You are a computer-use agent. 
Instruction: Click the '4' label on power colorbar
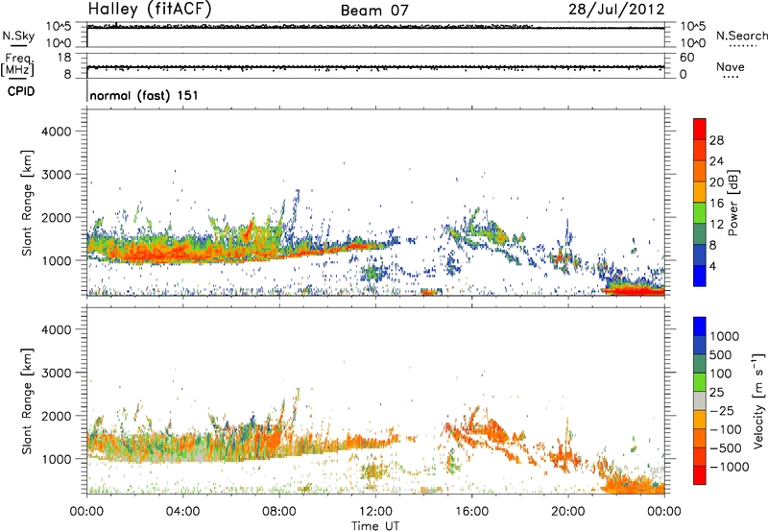[x=713, y=266]
